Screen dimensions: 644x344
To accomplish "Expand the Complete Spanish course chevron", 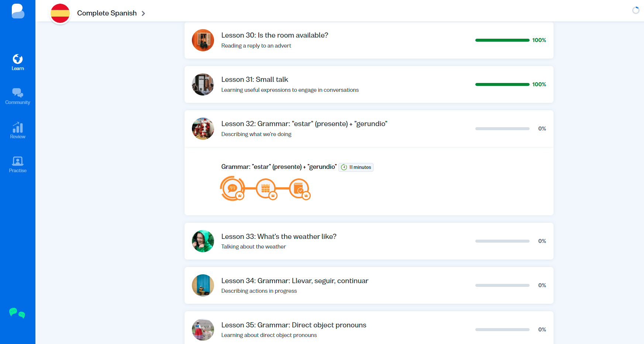I will 143,14.
